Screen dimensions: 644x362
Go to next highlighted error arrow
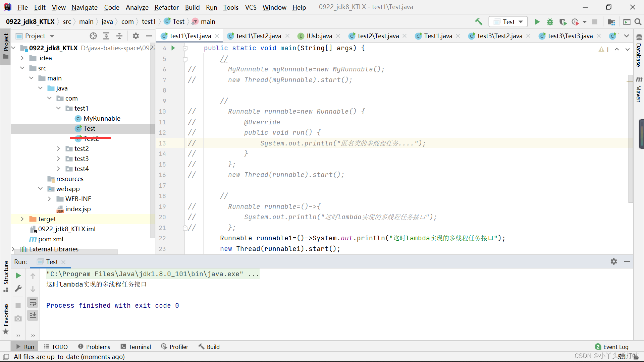pyautogui.click(x=628, y=49)
